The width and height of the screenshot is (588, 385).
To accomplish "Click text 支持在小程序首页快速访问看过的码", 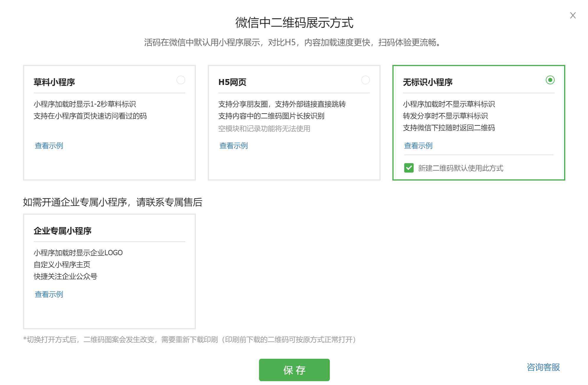I will [x=90, y=116].
